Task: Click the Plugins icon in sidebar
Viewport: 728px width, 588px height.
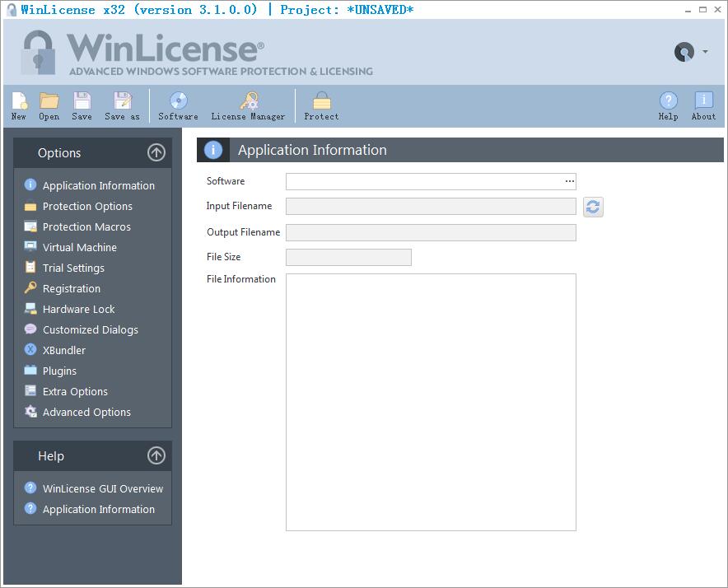Action: point(30,370)
